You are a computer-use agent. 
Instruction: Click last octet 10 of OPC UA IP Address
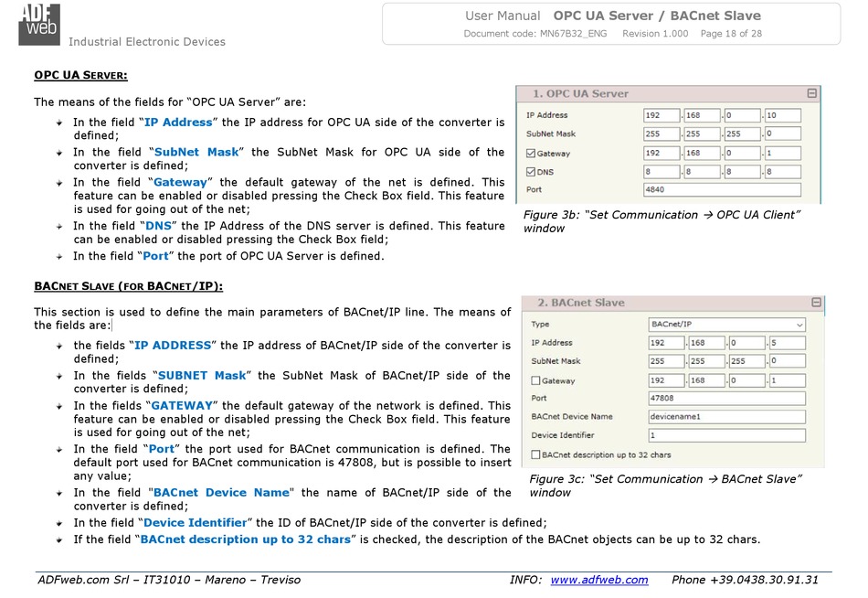(x=783, y=115)
